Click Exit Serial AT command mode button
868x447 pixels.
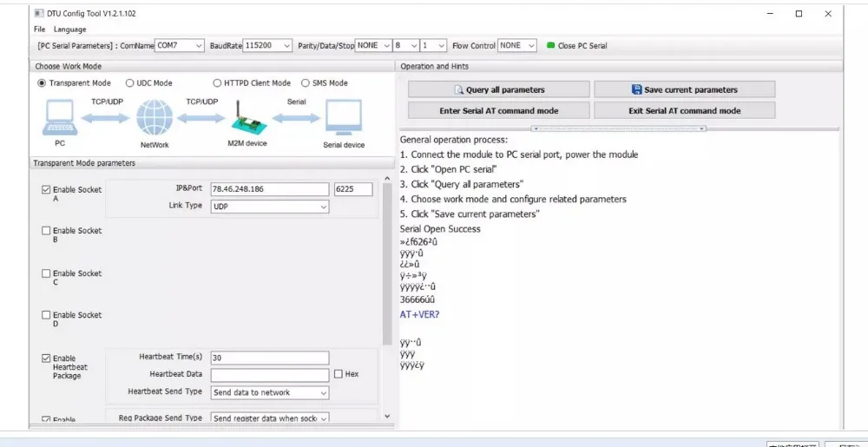click(685, 110)
